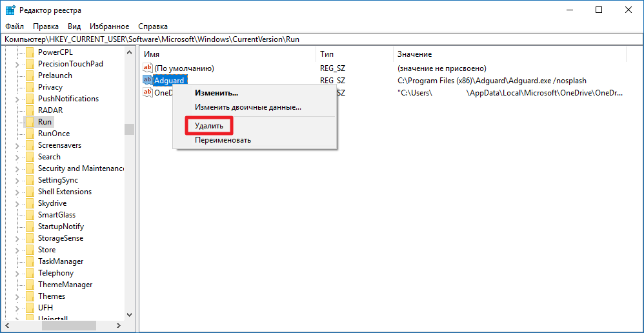Click the tree panel scroll down arrow
Screen dimensions: 644x333
130,314
